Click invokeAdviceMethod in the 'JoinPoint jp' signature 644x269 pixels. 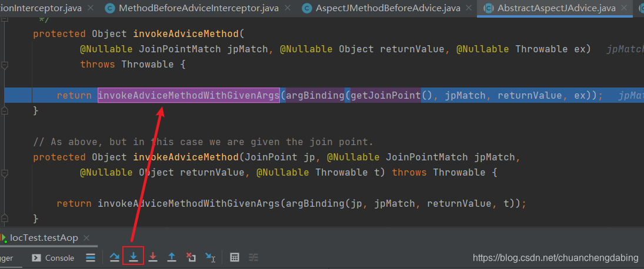pos(186,157)
